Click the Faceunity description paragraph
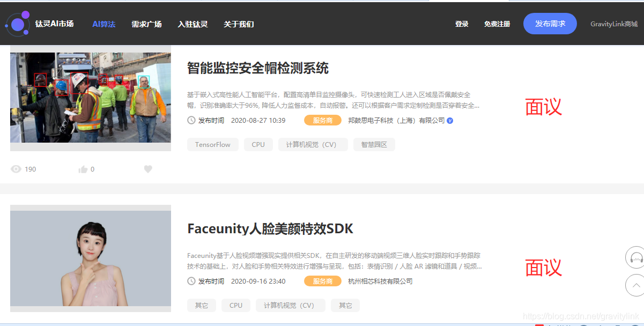The image size is (644, 326). tap(334, 261)
